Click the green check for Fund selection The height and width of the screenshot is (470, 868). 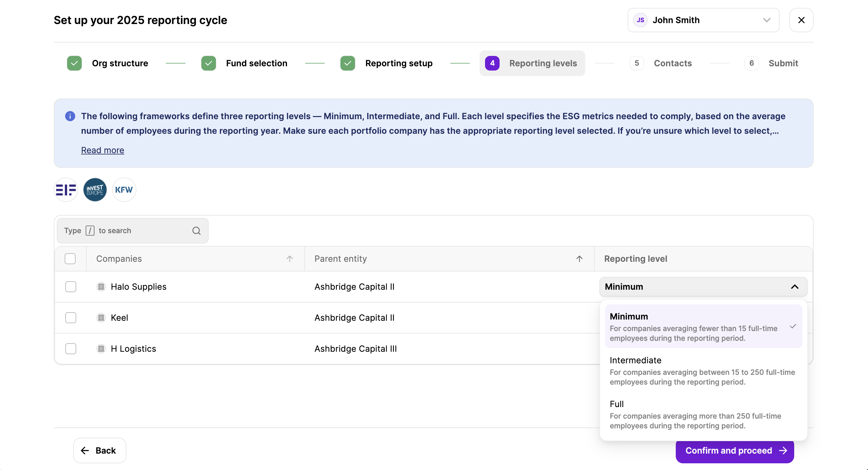click(209, 63)
